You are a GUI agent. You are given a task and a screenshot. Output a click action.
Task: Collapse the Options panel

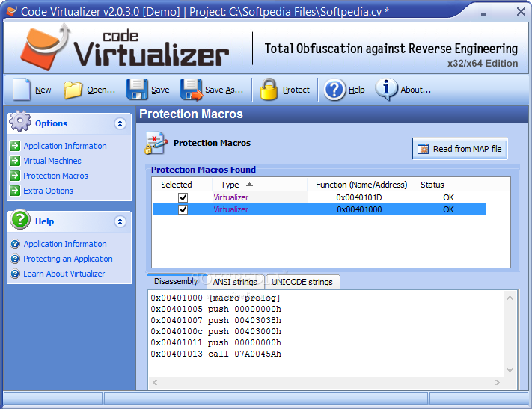(x=120, y=123)
